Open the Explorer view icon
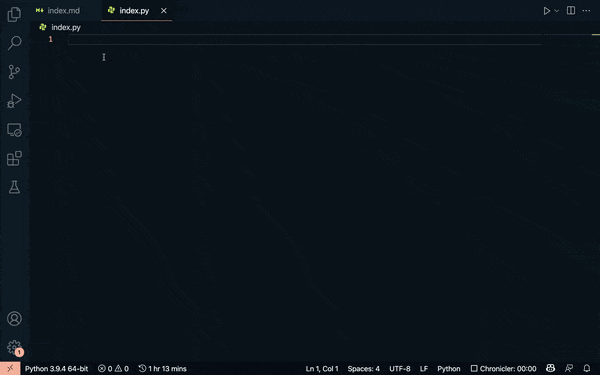Screen dimensions: 600x375 click(x=14, y=14)
